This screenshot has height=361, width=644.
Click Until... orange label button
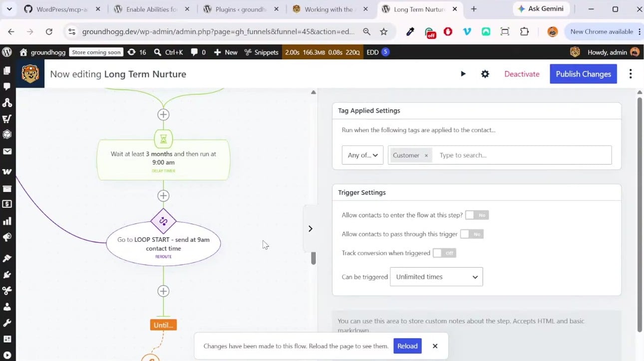click(163, 325)
